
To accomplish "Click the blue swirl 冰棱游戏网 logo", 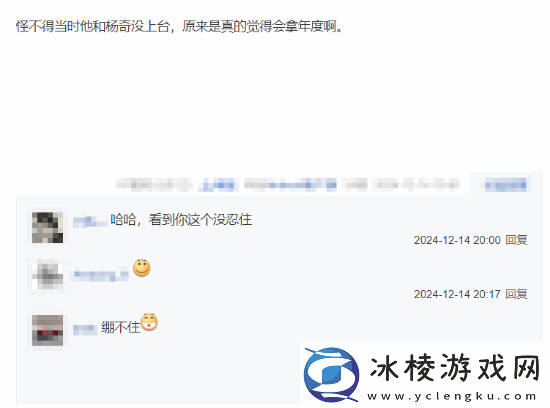I will point(331,374).
